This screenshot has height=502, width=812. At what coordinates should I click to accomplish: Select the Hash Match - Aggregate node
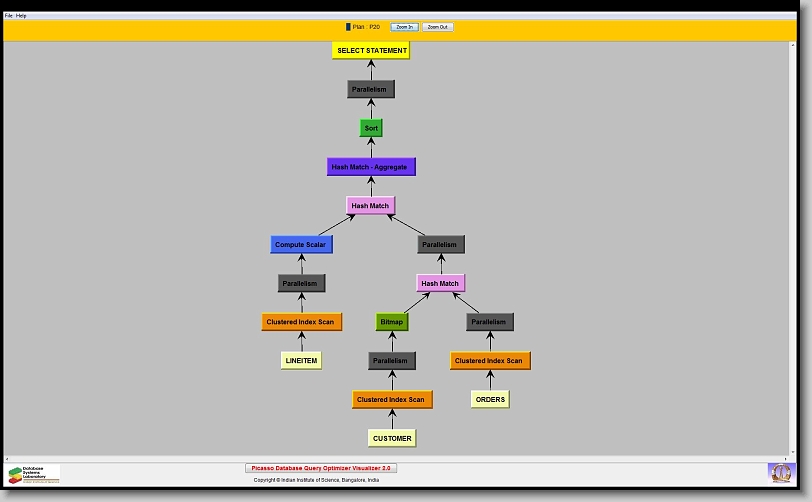pos(370,167)
